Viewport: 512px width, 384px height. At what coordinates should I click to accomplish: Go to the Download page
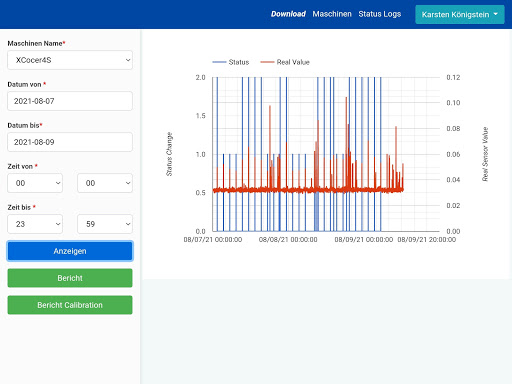pos(288,14)
